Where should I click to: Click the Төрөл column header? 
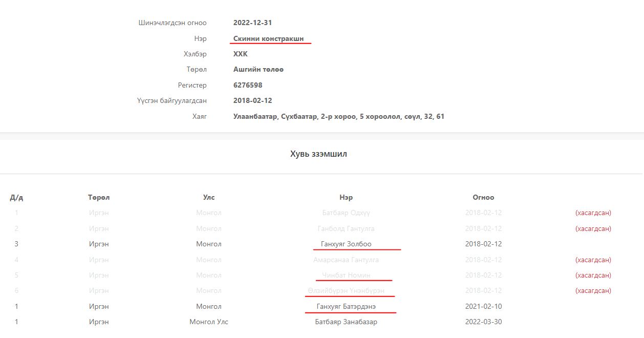pos(99,197)
